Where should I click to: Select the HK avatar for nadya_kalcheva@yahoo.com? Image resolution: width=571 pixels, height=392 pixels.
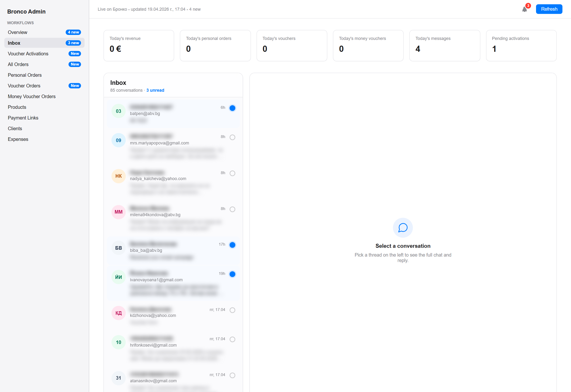(118, 176)
